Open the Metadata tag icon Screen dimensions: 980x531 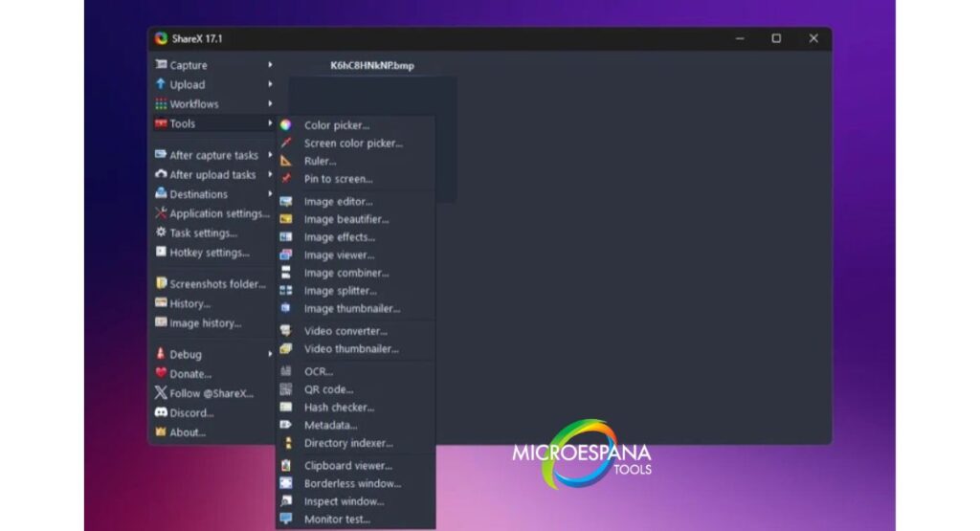click(285, 425)
